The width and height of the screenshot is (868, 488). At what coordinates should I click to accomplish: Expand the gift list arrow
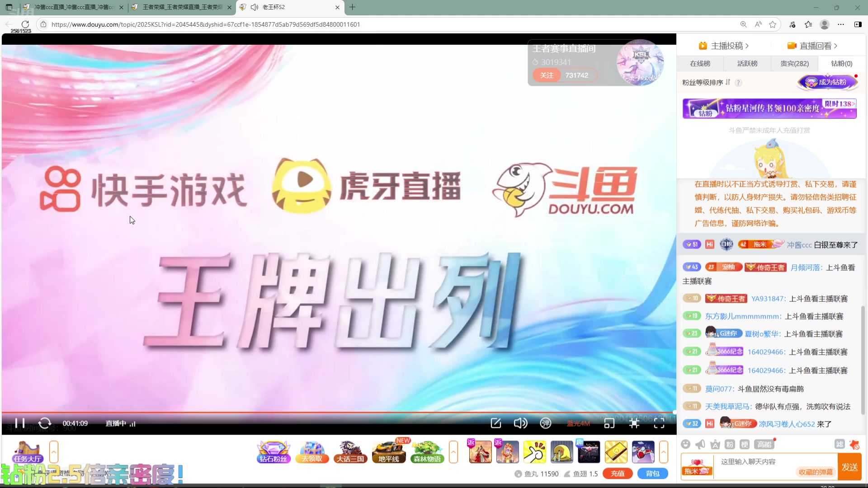point(664,452)
